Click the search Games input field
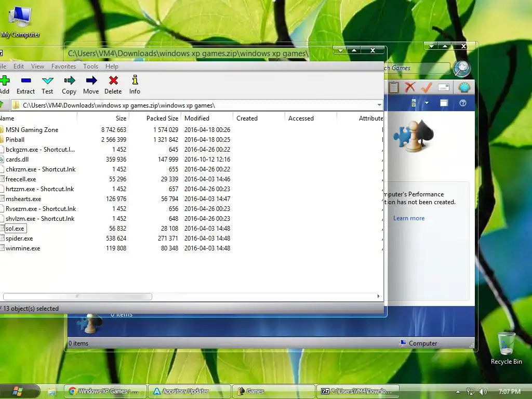532x399 pixels. (x=417, y=68)
